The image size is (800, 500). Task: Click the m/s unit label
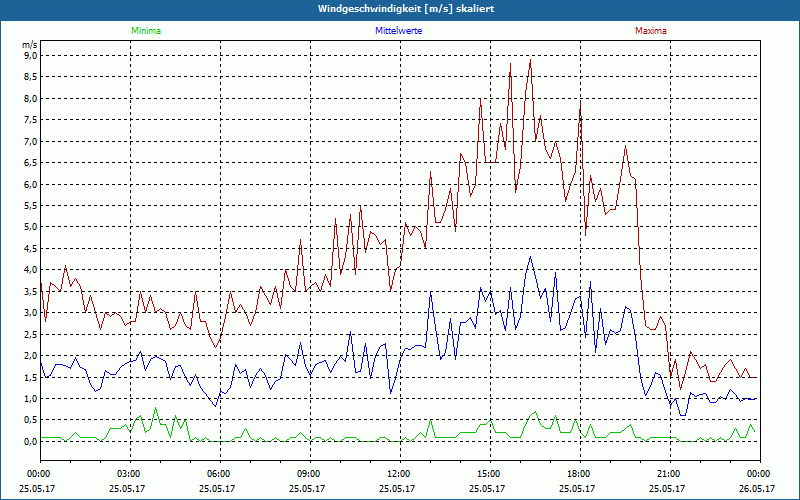coord(30,45)
